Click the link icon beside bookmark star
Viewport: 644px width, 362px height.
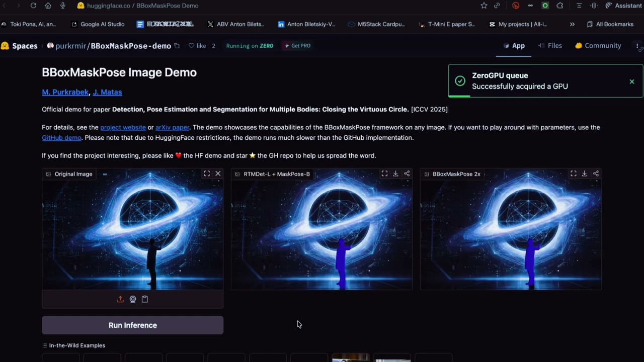(497, 6)
